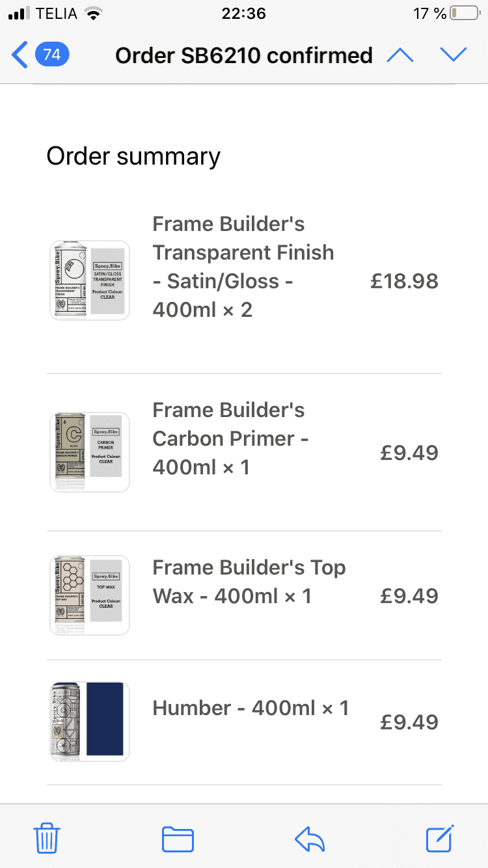
Task: Select Frame Builder's Top Wax item text
Action: tap(249, 582)
